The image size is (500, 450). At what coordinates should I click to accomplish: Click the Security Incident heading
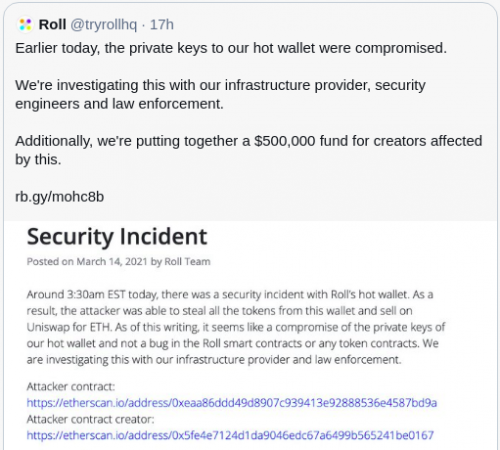point(117,237)
